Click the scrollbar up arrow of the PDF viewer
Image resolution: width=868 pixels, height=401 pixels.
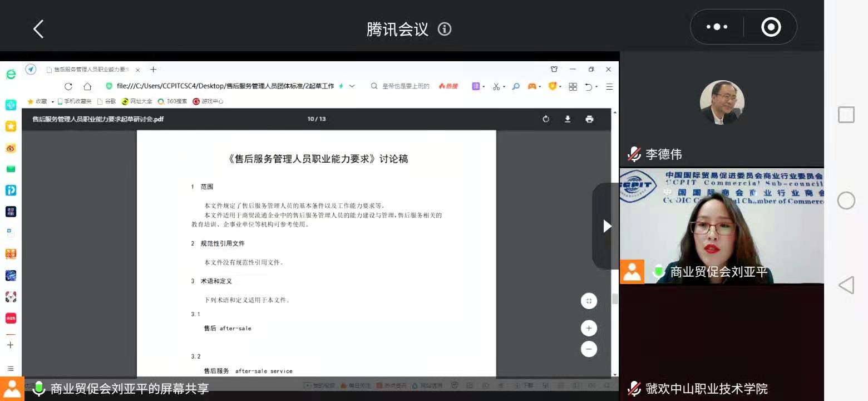pos(615,112)
